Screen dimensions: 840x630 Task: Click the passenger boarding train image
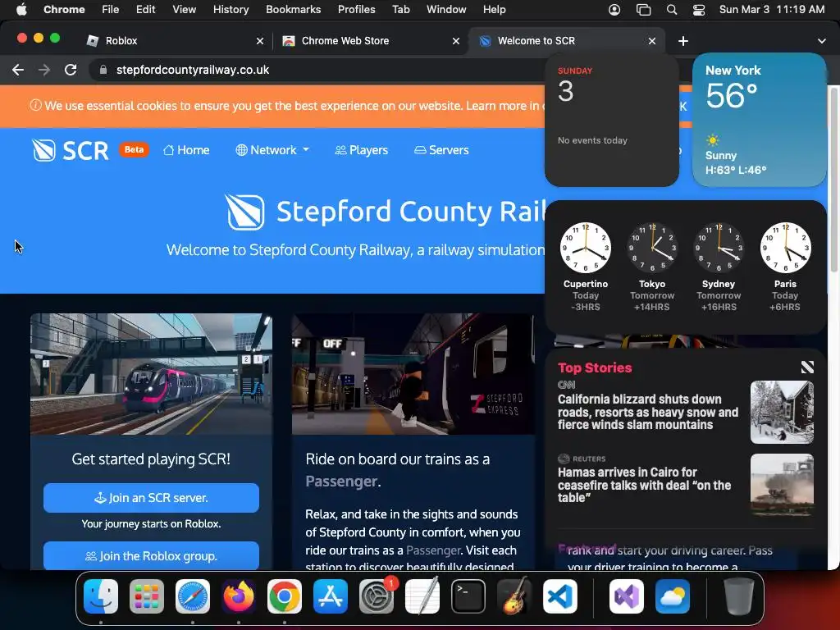(413, 374)
